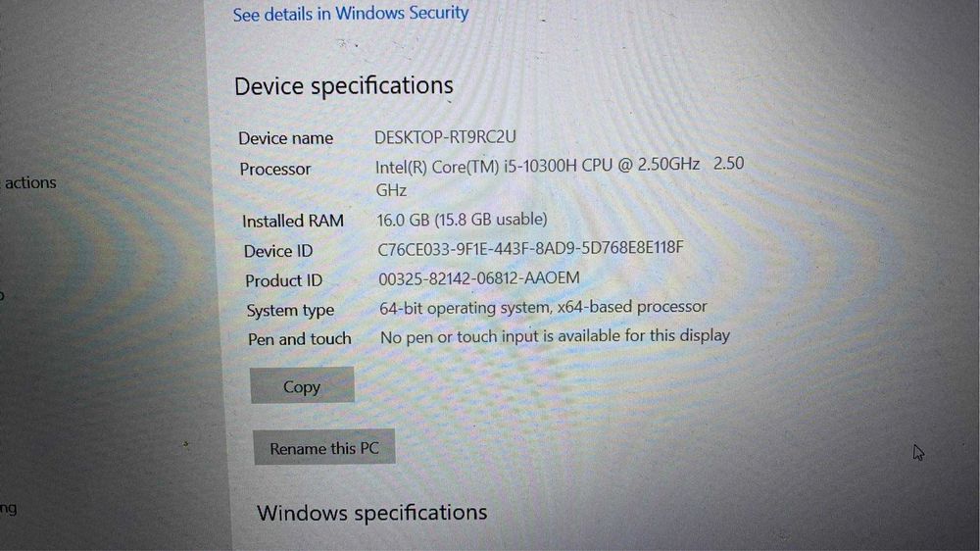Image resolution: width=980 pixels, height=551 pixels.
Task: Click the Intel Core i5-10300H processor text
Action: [x=560, y=177]
